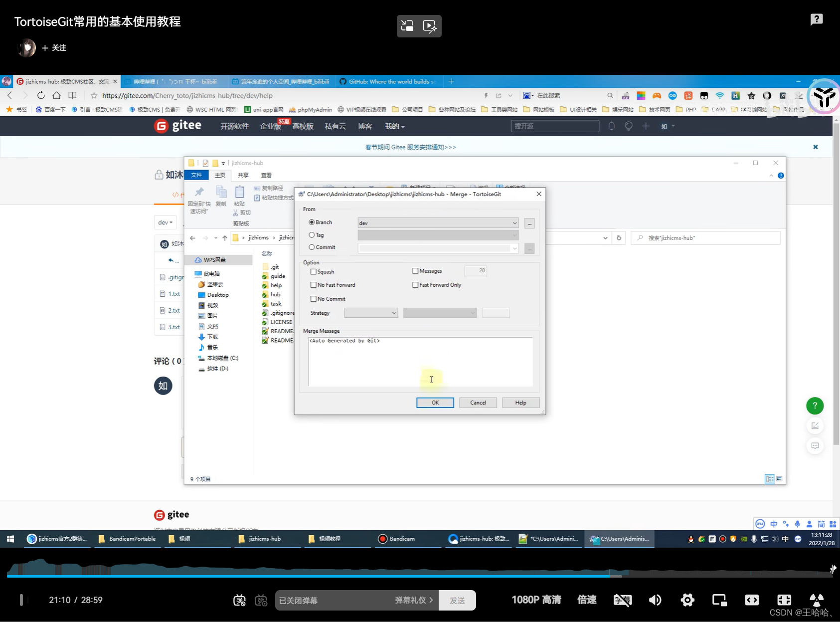Viewport: 840px width, 622px height.
Task: Click the 发送 danmaku send button
Action: pyautogui.click(x=457, y=600)
